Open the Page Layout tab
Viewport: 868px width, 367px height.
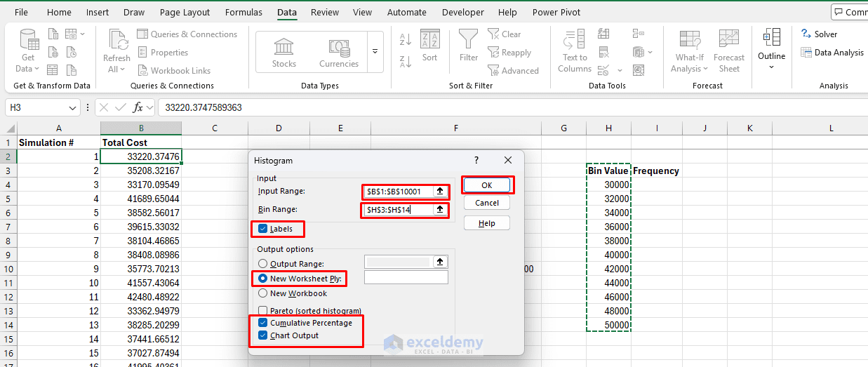tap(185, 12)
